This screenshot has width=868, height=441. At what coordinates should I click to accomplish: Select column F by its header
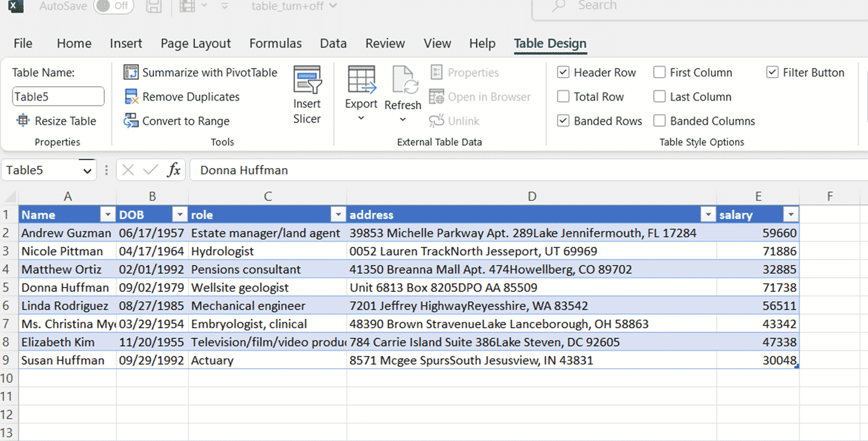(x=830, y=197)
